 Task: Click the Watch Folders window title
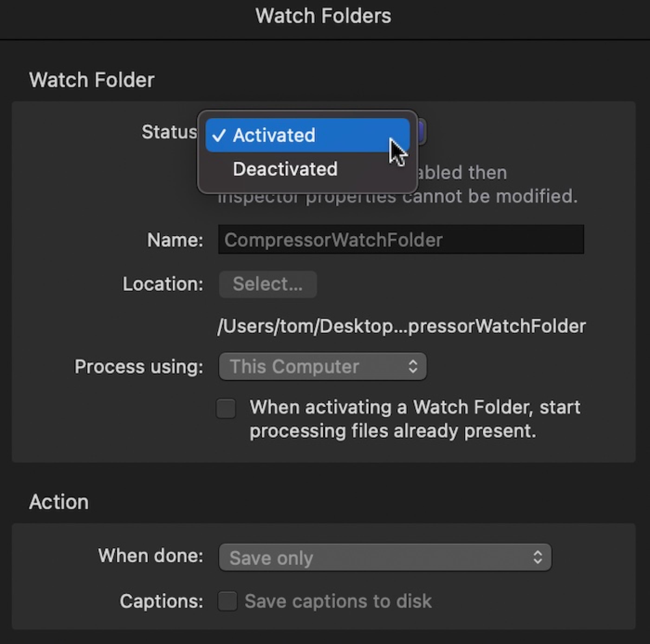(323, 16)
